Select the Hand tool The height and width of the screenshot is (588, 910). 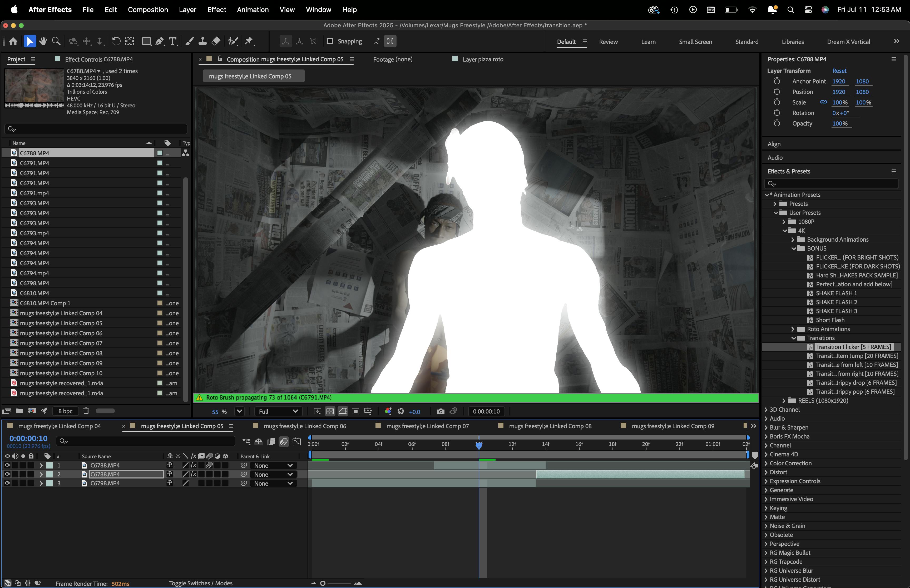point(43,41)
